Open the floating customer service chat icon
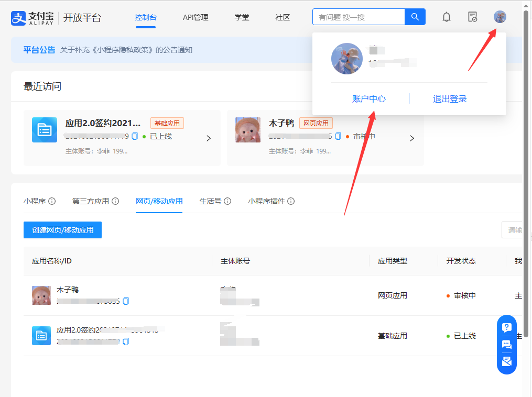The image size is (532, 397). [506, 344]
